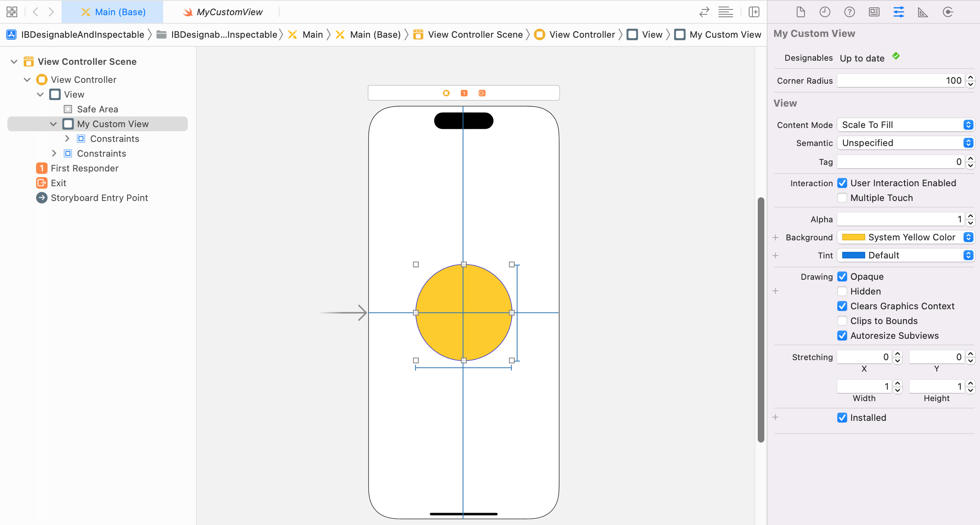Toggle the Clips to Bounds checkbox
Image resolution: width=980 pixels, height=525 pixels.
click(x=842, y=321)
